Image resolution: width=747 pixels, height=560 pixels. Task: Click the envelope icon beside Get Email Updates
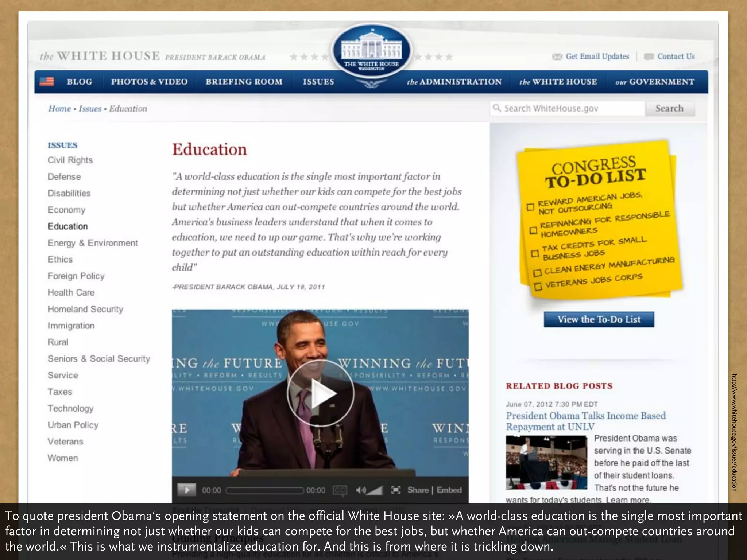(557, 57)
